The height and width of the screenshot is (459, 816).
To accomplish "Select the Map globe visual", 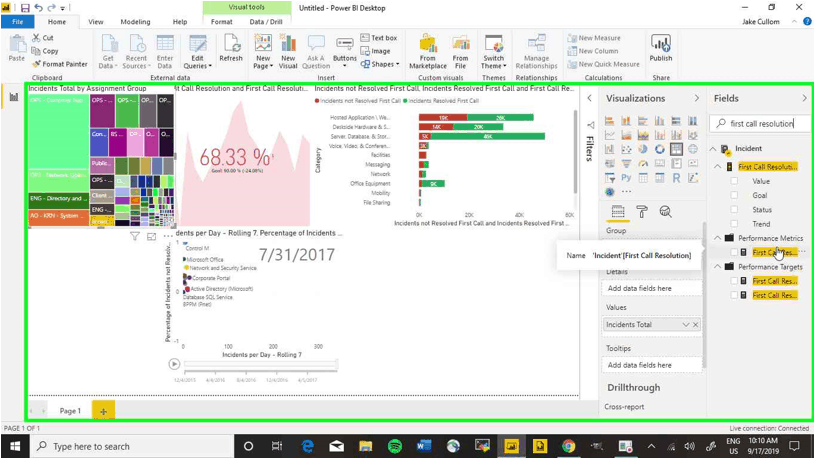I will (x=693, y=149).
